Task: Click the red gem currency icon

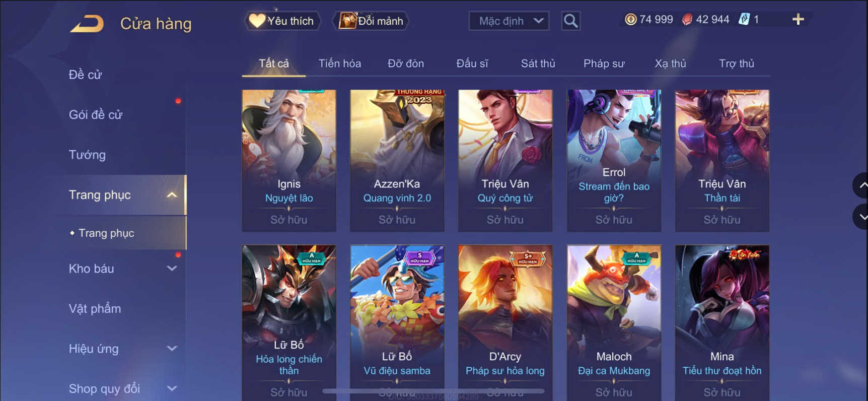Action: click(x=687, y=20)
